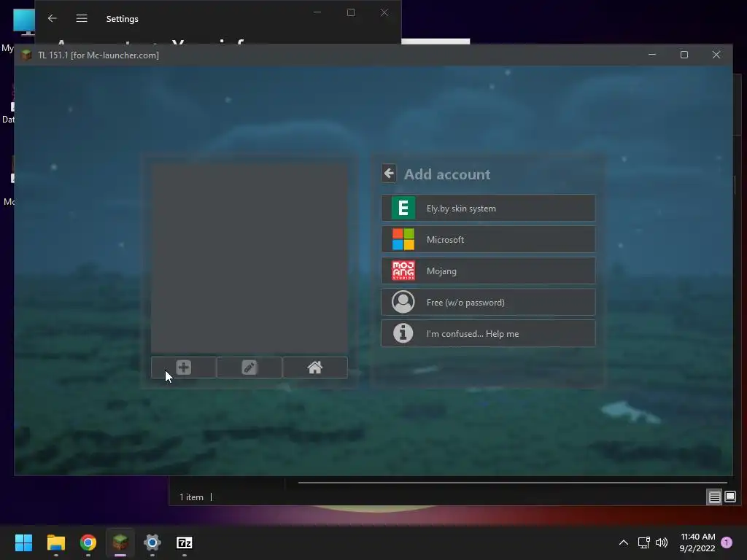Click the add account plus button
Image resolution: width=747 pixels, height=560 pixels.
(183, 367)
